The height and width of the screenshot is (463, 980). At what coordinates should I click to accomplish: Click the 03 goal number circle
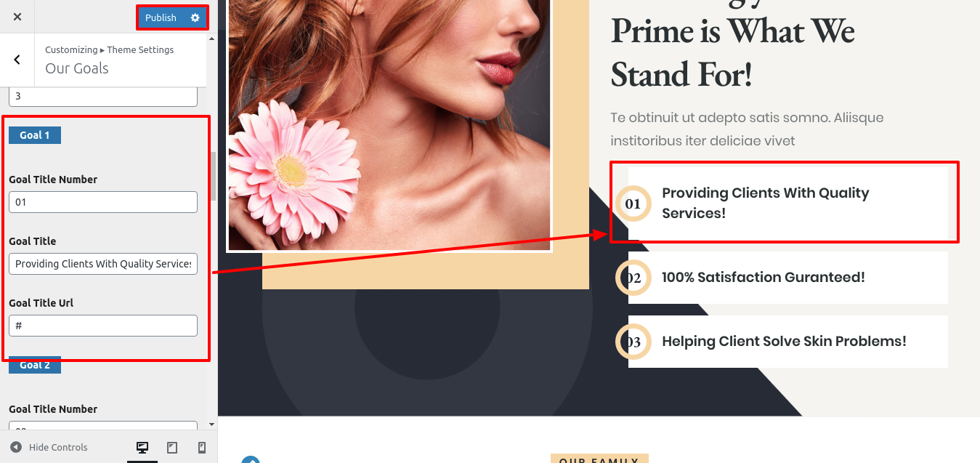(x=633, y=342)
